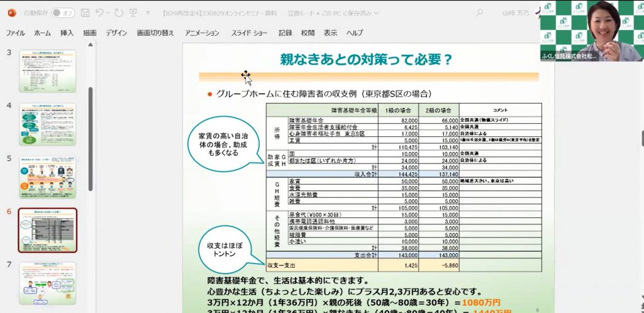
Task: Select slide 7 thumbnail
Action: point(48,283)
